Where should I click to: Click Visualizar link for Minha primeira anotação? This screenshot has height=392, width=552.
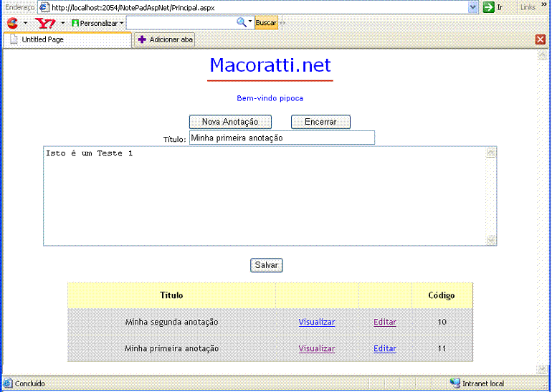317,348
